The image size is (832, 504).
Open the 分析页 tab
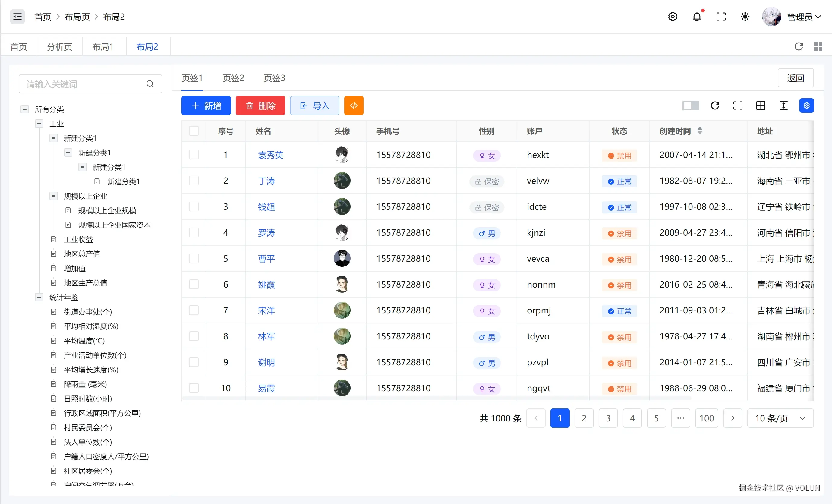(59, 47)
